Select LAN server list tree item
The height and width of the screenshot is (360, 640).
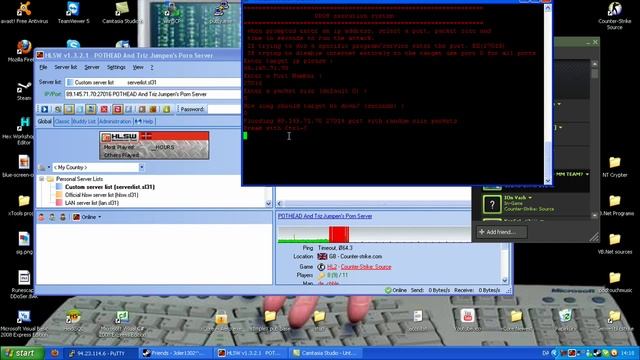(x=91, y=203)
